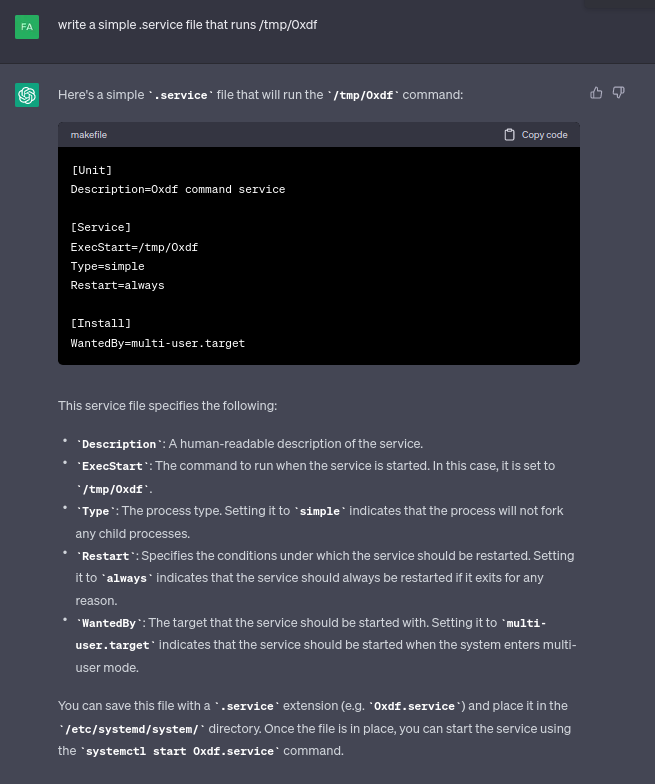Click the WantedBy=multi-user.target code line
Viewport: 655px width, 784px height.
(157, 343)
